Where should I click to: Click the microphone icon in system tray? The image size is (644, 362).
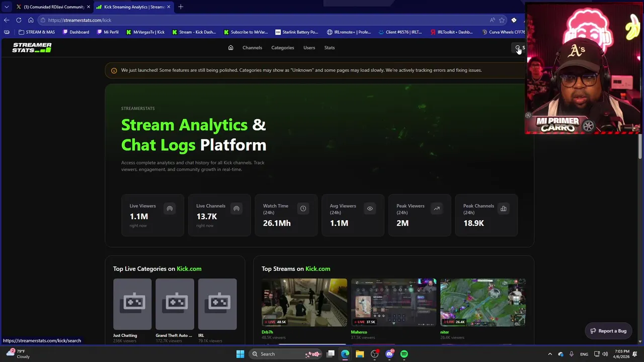point(572,354)
